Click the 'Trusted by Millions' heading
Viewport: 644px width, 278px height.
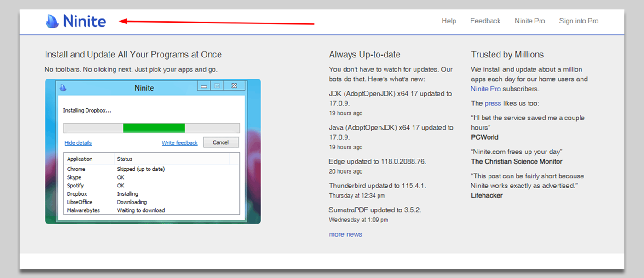pos(507,55)
